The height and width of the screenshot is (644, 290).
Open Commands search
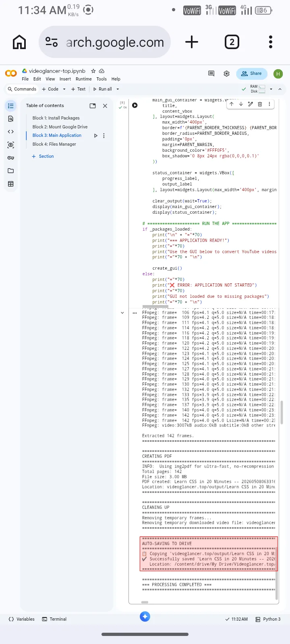pos(22,89)
